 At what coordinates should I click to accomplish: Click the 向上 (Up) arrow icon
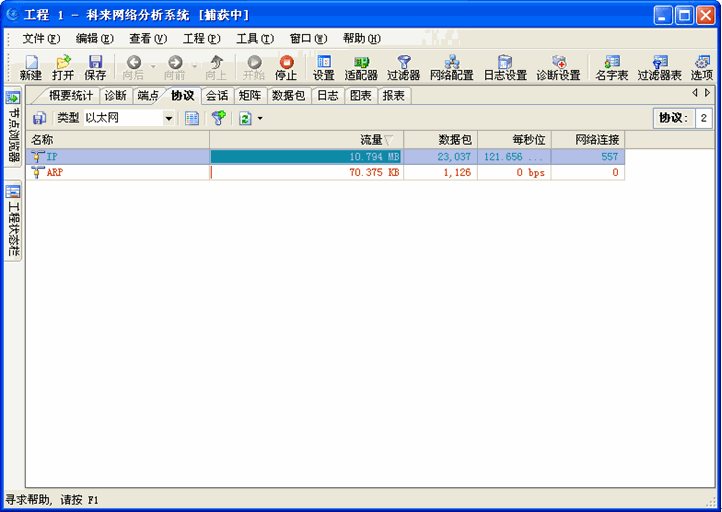click(216, 62)
